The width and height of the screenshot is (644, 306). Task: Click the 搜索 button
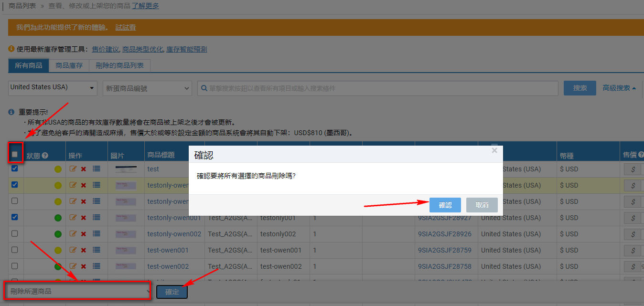coord(580,88)
